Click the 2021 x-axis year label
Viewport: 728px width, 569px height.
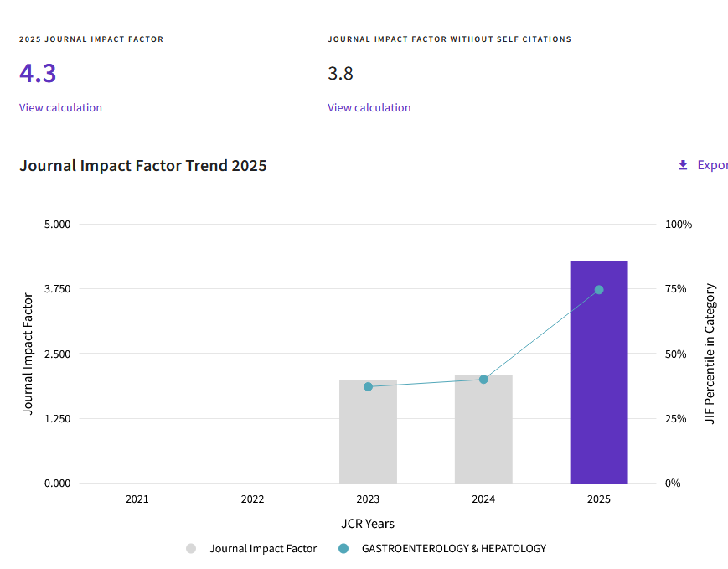point(137,499)
